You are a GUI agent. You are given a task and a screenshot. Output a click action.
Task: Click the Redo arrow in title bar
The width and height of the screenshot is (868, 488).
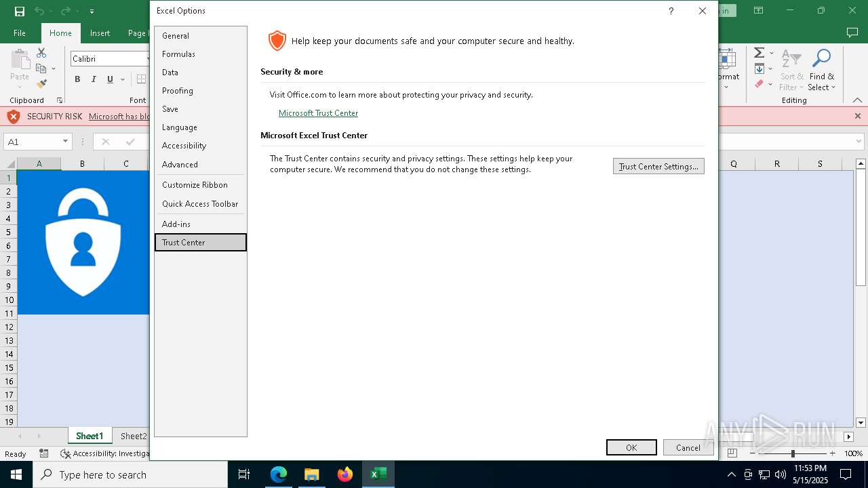[65, 12]
